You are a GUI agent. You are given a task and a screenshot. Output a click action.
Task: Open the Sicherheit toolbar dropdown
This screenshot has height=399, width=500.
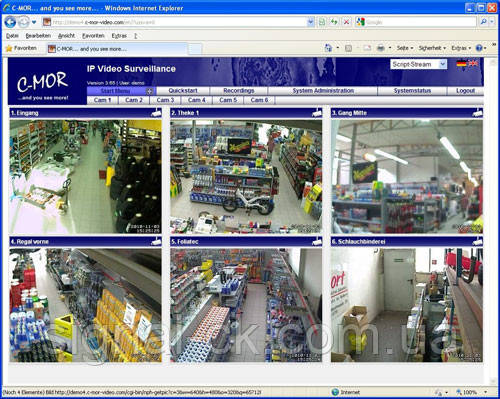coord(432,48)
